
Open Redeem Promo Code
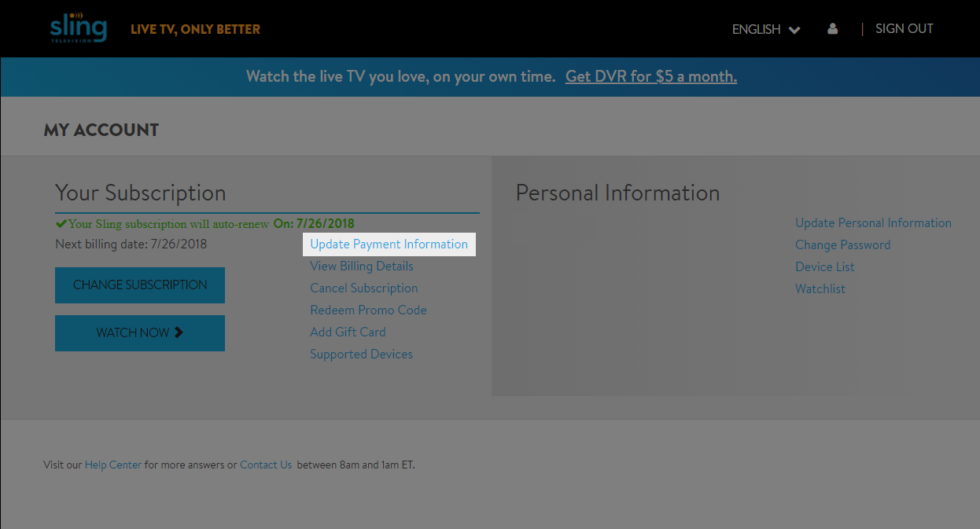coord(368,310)
